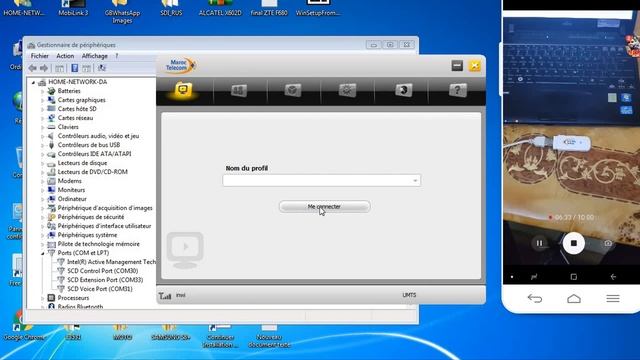This screenshot has height=360, width=640.
Task: Open the Fichier menu in Device Manager
Action: 40,56
